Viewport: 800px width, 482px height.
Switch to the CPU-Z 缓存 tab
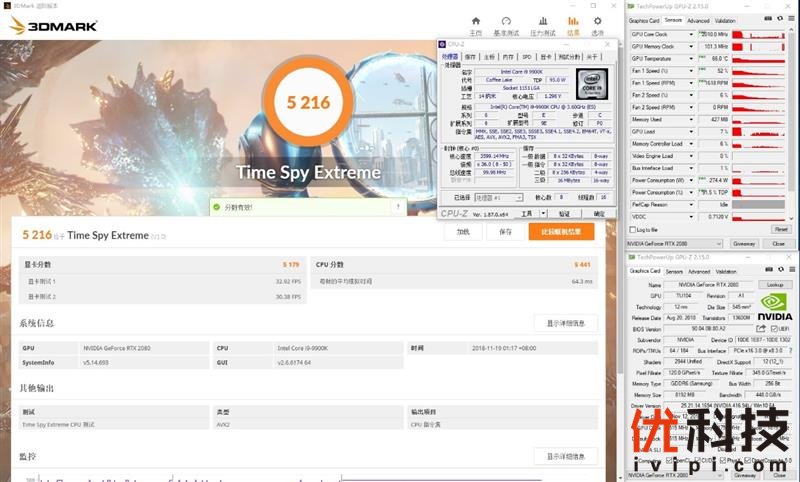pyautogui.click(x=470, y=57)
